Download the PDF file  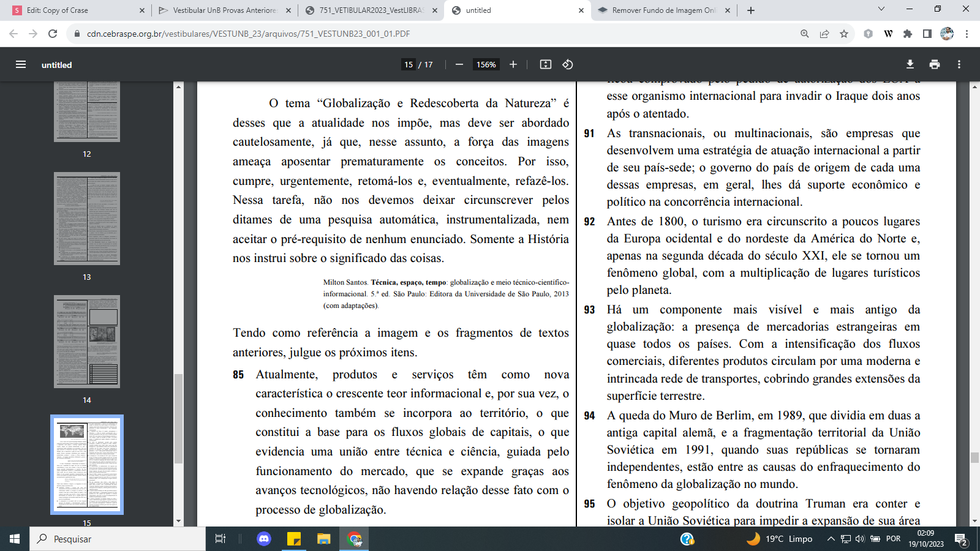[910, 64]
